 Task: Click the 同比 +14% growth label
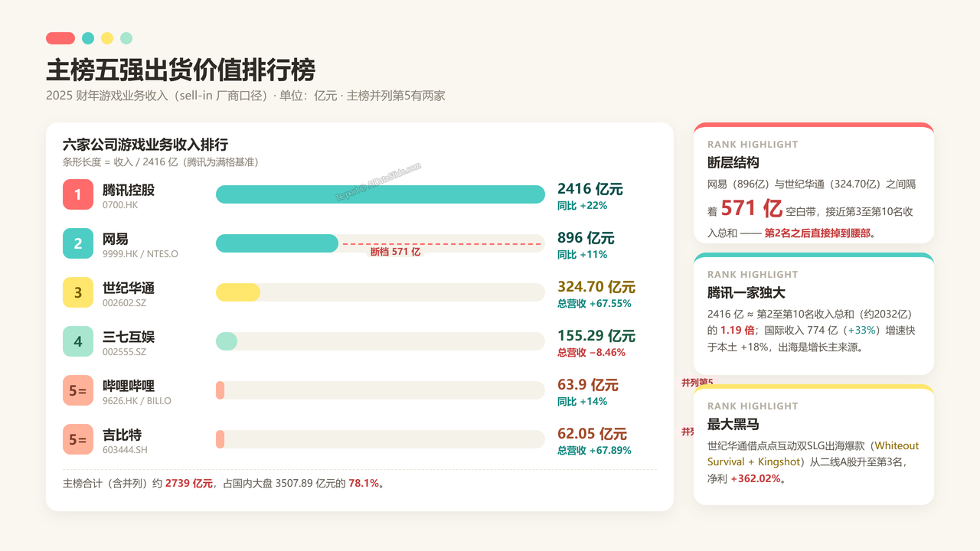(x=582, y=402)
